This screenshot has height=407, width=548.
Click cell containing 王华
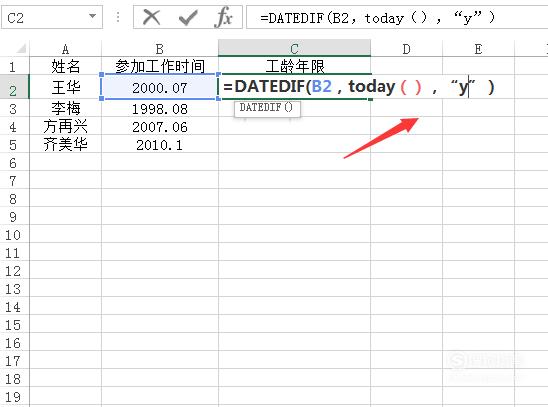(x=65, y=87)
